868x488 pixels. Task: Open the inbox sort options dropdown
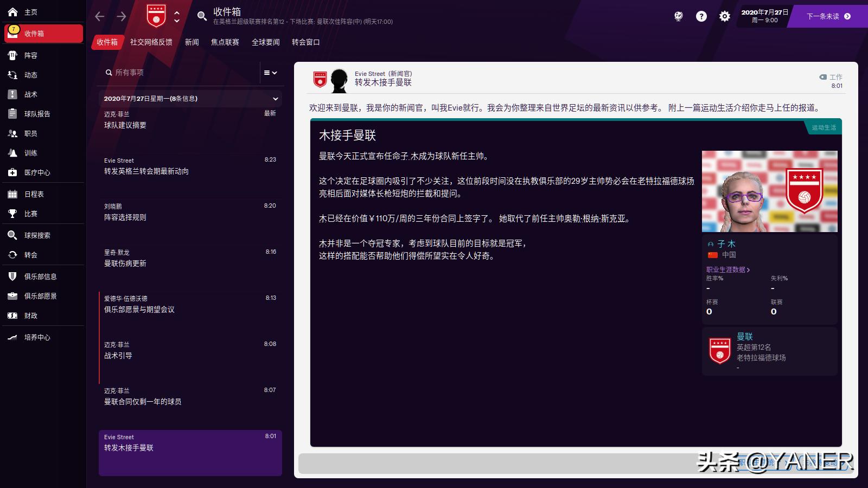pos(270,72)
